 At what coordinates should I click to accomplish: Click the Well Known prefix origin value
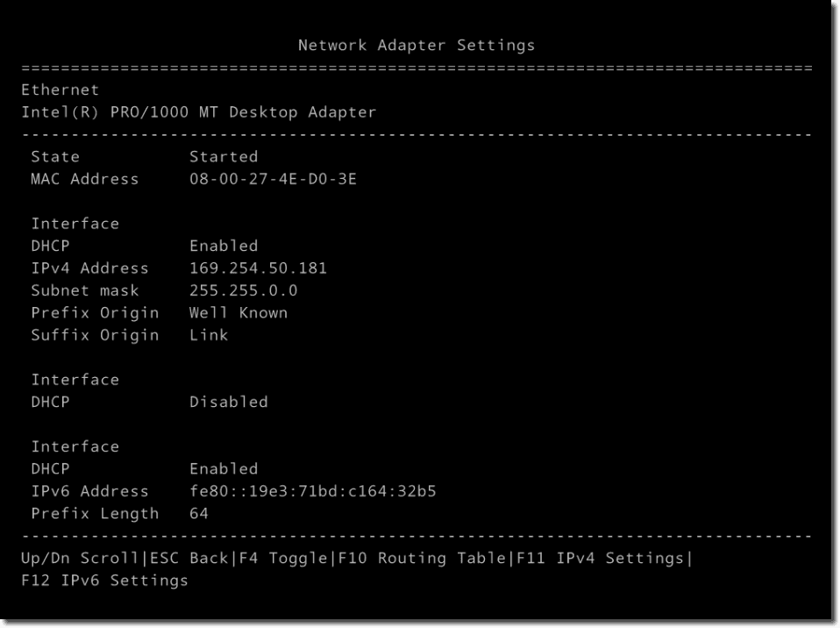(x=238, y=312)
